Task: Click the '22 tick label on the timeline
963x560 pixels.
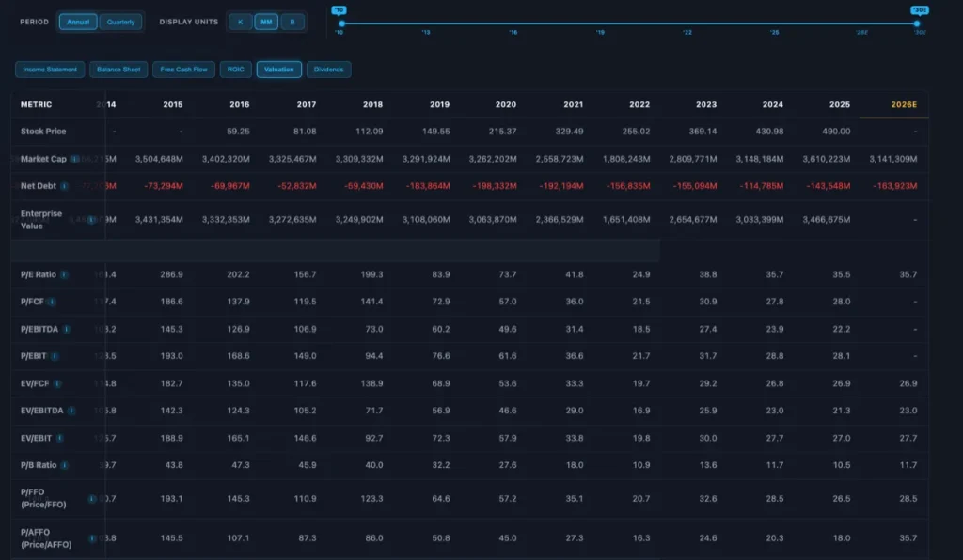Action: (x=687, y=33)
